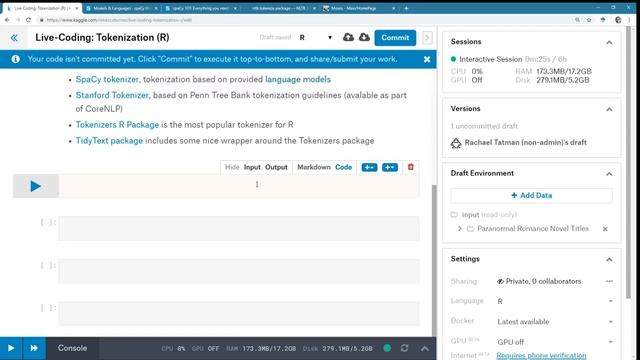Open browser profile avatar

[x=618, y=20]
